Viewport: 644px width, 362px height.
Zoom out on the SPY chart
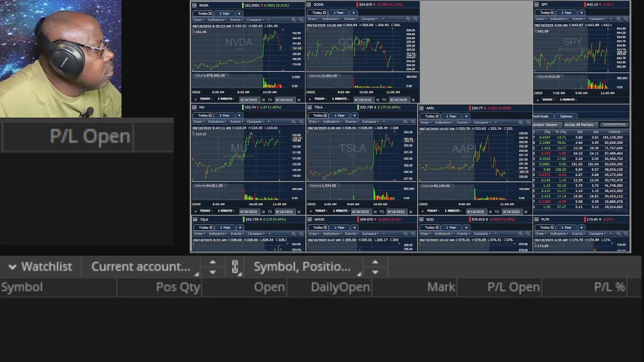click(x=626, y=19)
